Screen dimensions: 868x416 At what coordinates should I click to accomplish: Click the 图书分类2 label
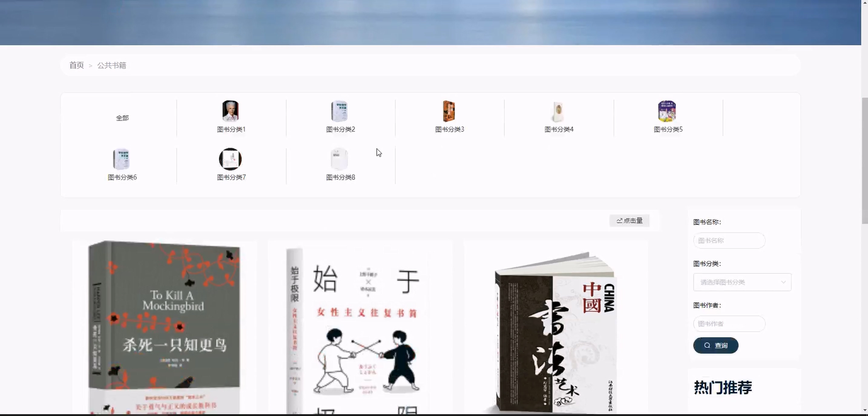pos(340,129)
